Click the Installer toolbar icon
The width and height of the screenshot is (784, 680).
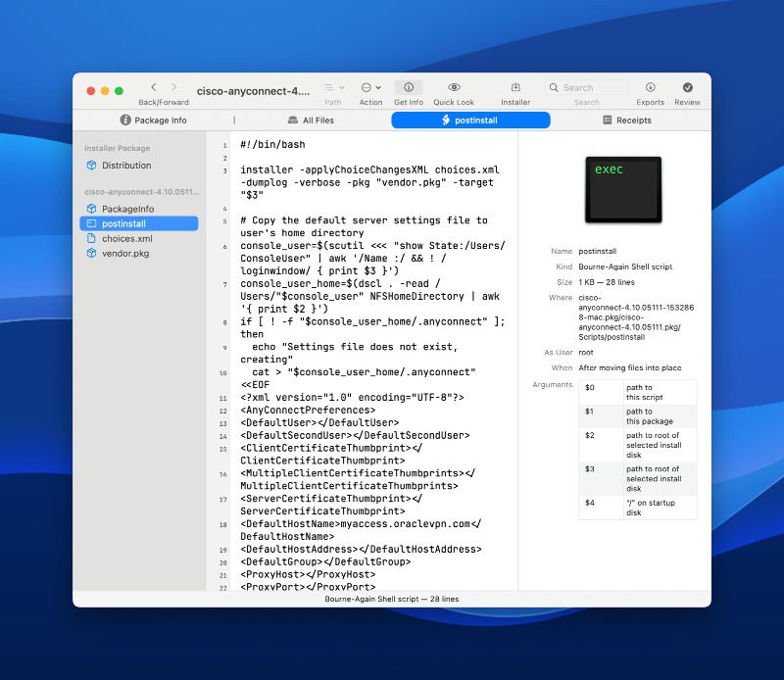(x=515, y=87)
